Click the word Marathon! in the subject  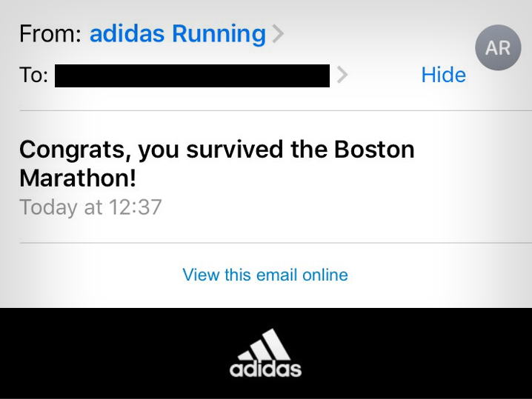pos(78,178)
